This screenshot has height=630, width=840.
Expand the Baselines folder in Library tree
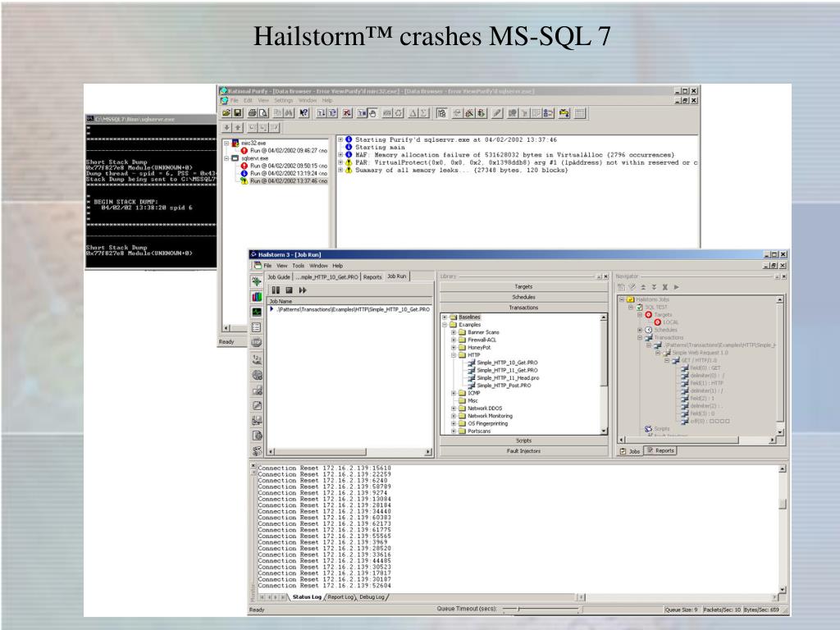445,317
